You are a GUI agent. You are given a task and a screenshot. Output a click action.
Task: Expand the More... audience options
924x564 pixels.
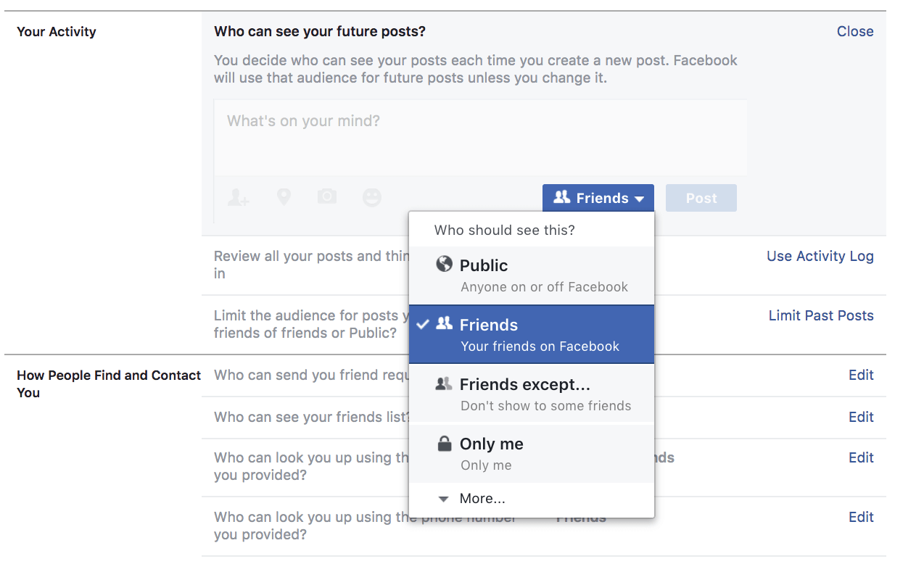pos(482,499)
